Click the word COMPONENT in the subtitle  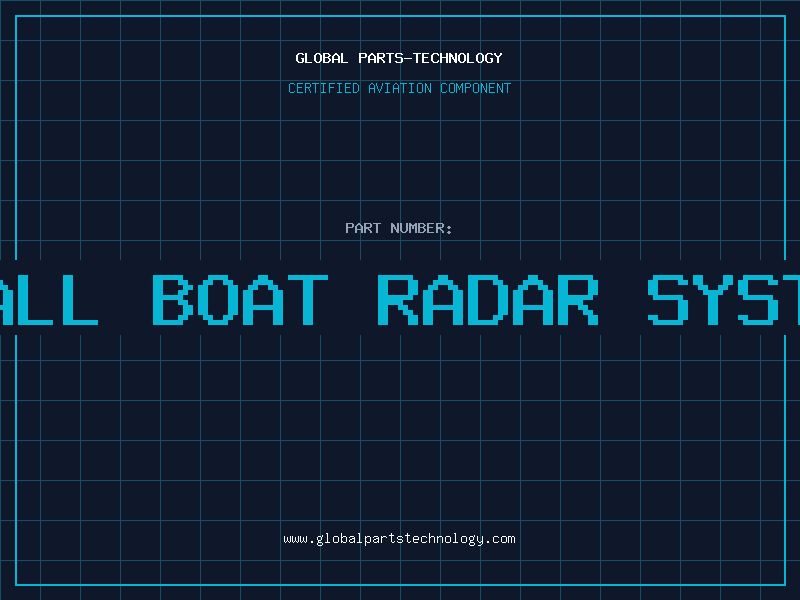476,88
